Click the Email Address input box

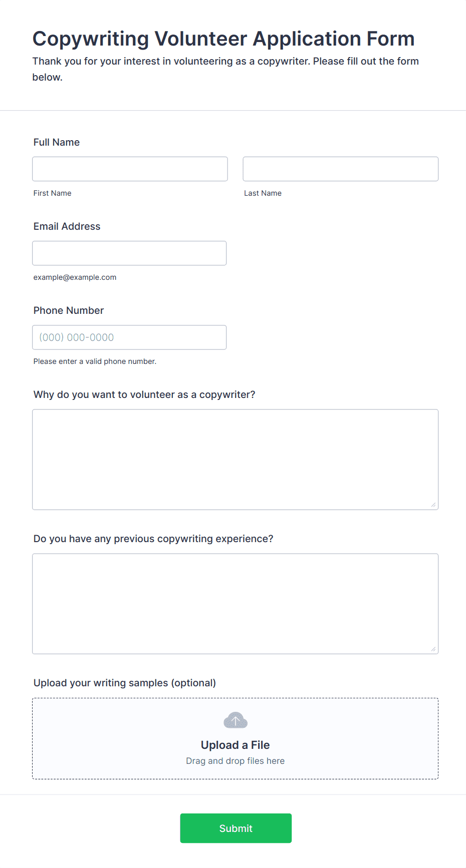(129, 253)
